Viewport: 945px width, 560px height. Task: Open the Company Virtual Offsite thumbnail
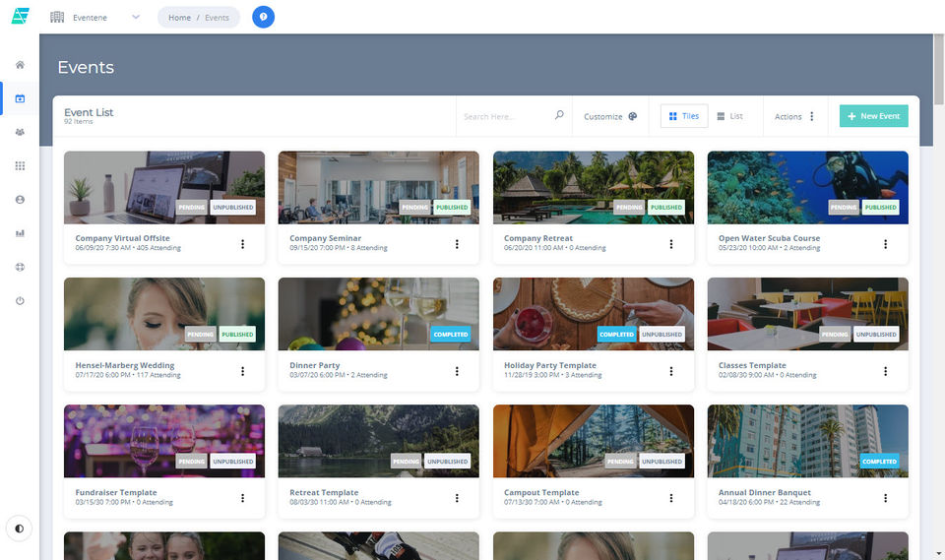164,187
